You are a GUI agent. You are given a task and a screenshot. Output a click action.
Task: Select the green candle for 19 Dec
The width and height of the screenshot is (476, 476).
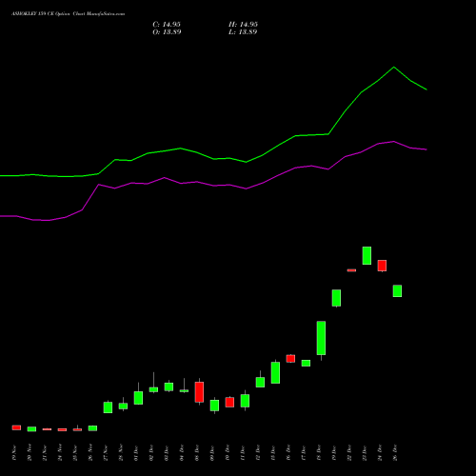[x=336, y=298]
